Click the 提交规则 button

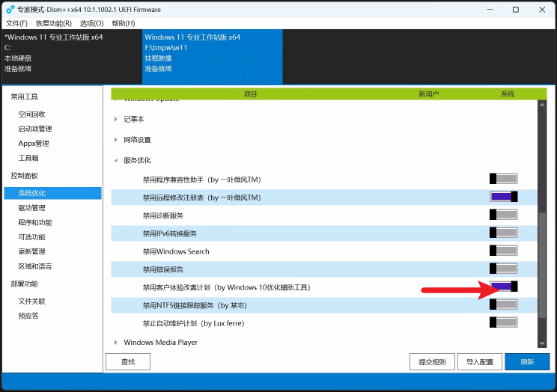coord(431,362)
